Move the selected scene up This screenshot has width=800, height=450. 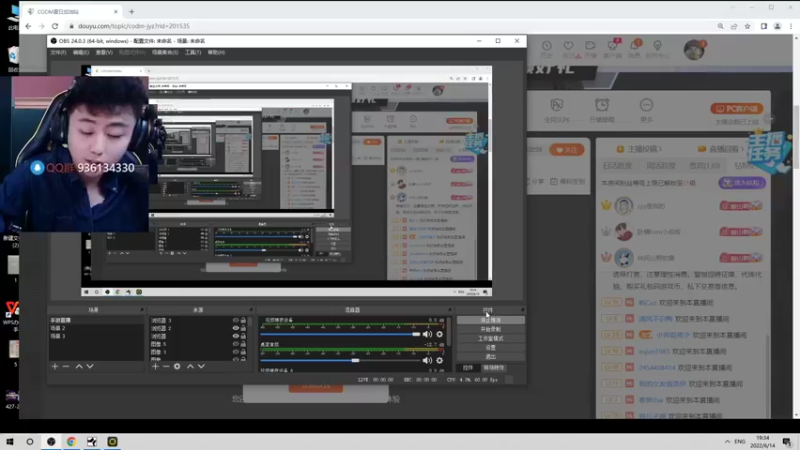(79, 366)
